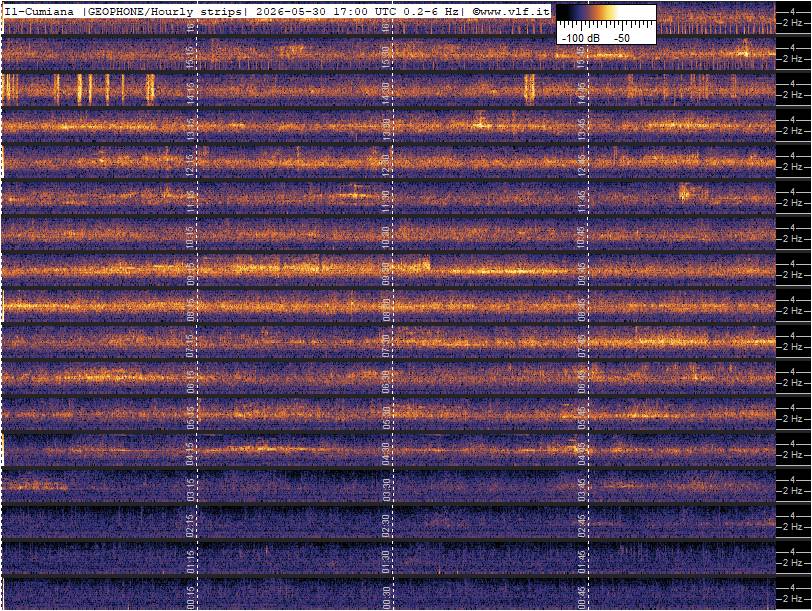
Task: Click the 11:15 time marker
Action: pyautogui.click(x=191, y=200)
